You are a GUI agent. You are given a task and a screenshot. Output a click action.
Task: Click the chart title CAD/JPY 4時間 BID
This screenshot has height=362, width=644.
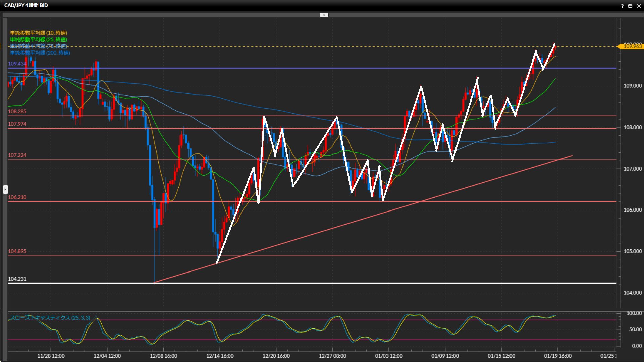tap(26, 5)
